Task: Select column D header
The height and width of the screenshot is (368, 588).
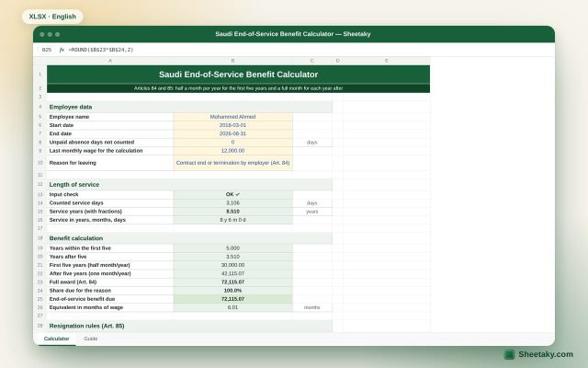Action: click(337, 61)
